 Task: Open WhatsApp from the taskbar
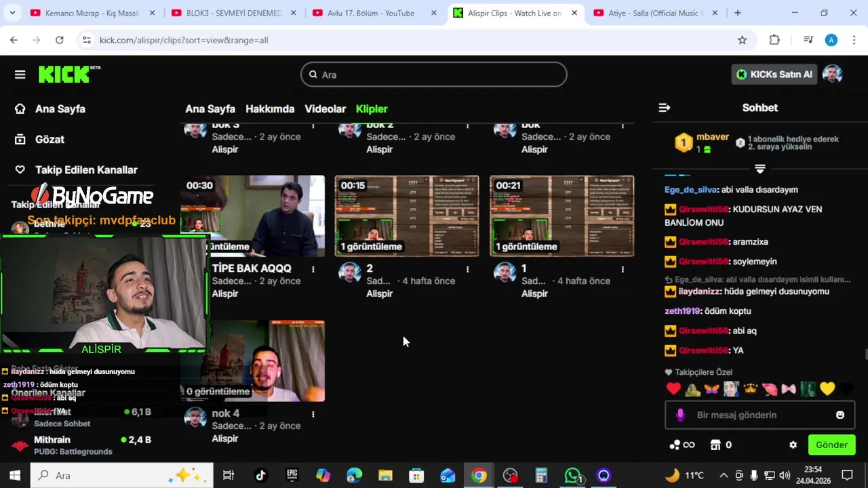tap(573, 475)
